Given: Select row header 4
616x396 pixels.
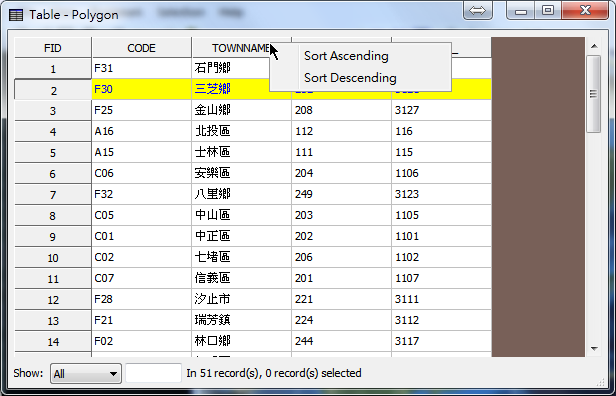Looking at the screenshot, I should [53, 132].
